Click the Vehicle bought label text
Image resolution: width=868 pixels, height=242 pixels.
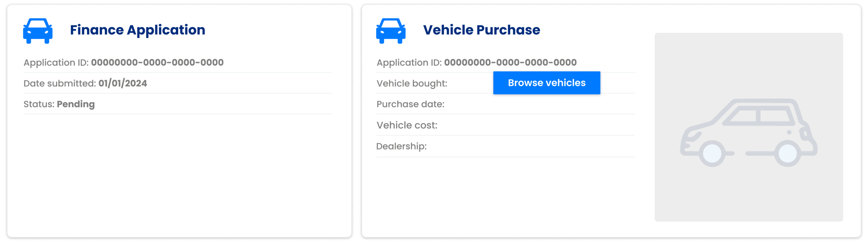click(412, 83)
